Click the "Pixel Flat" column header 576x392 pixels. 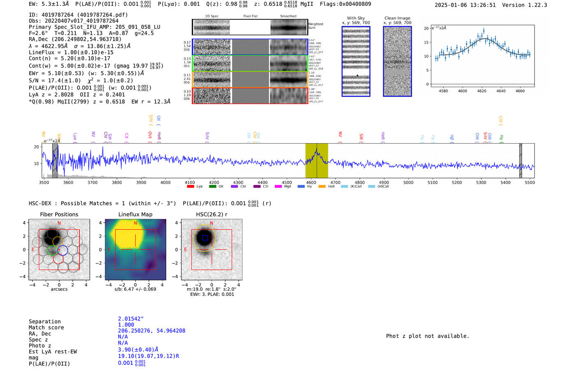click(x=250, y=16)
